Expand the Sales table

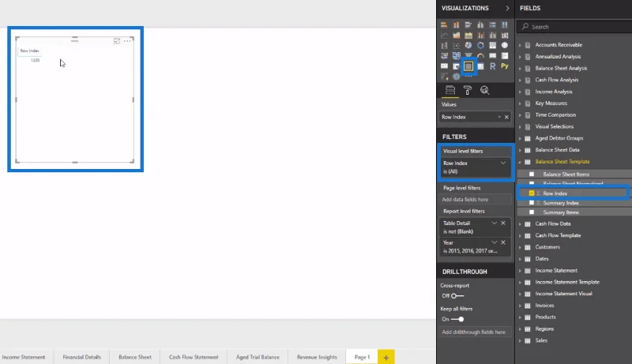click(520, 340)
